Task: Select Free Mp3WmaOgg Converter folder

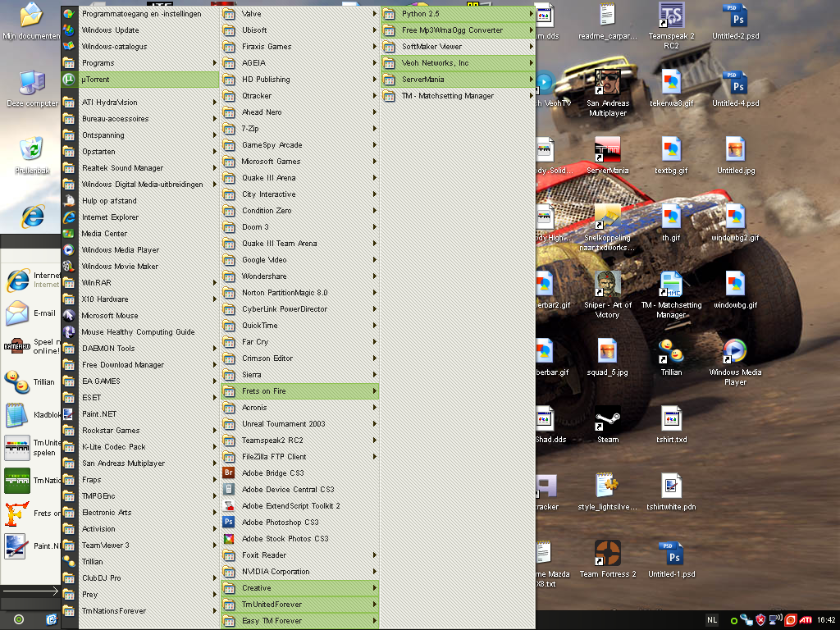Action: [x=458, y=30]
